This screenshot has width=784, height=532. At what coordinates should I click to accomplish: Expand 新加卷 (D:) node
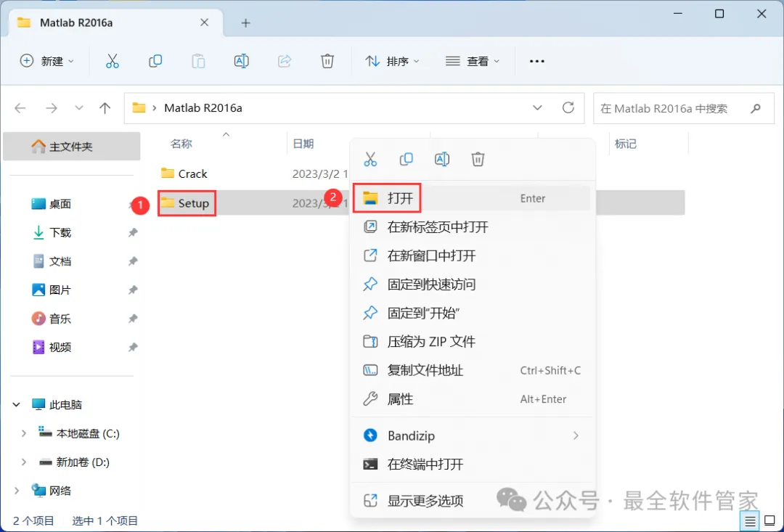(23, 462)
